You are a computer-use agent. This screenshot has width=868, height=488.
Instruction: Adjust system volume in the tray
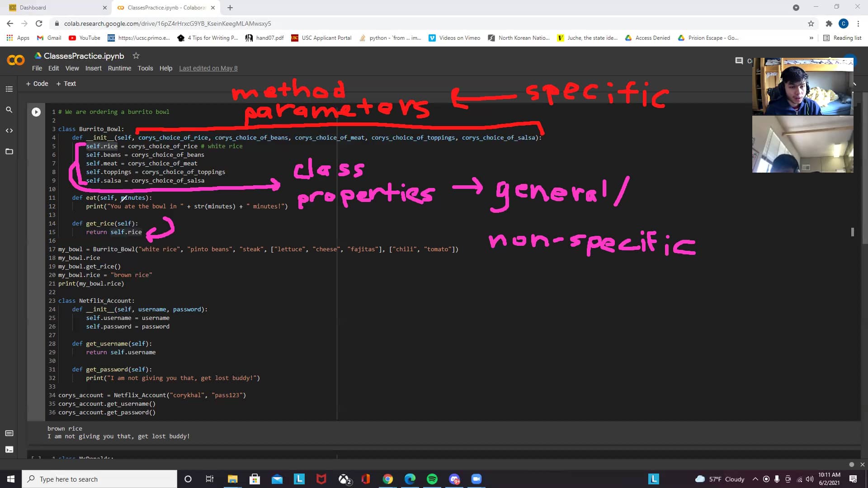(809, 479)
